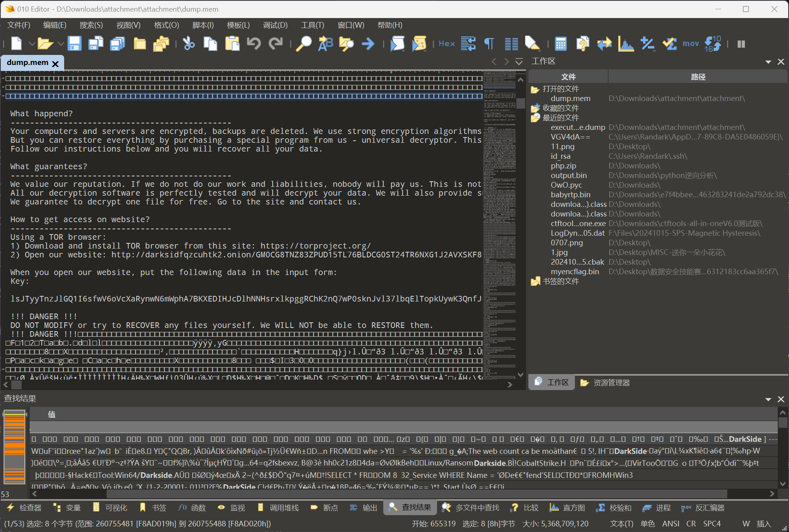Select OwO.pyc in recent files
Image resolution: width=789 pixels, height=532 pixels.
click(566, 185)
